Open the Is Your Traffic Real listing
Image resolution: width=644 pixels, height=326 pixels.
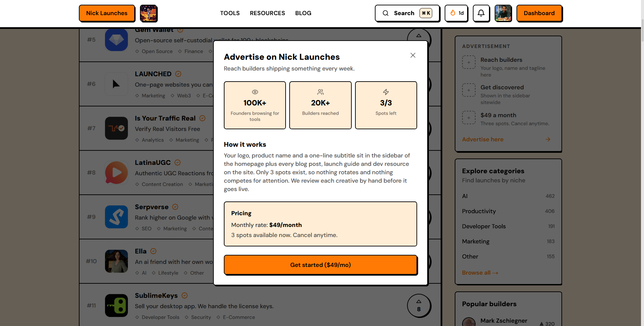coord(165,118)
